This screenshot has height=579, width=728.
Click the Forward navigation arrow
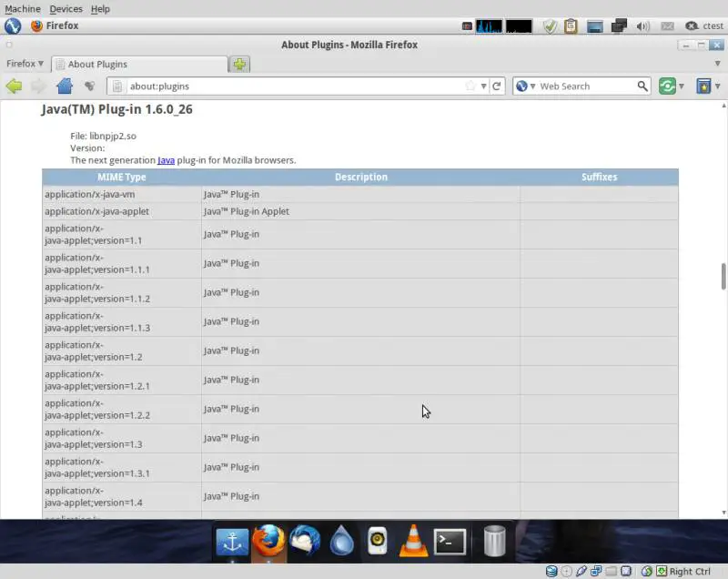pos(38,86)
